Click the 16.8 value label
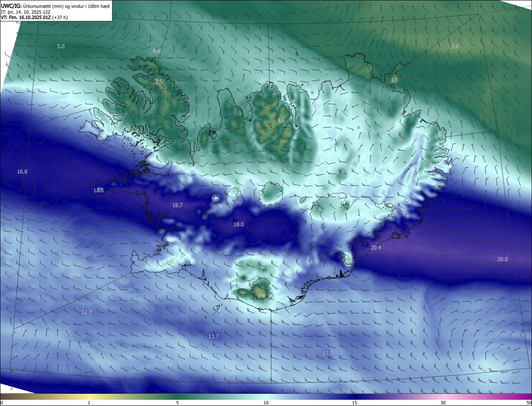The height and width of the screenshot is (406, 532). click(22, 172)
